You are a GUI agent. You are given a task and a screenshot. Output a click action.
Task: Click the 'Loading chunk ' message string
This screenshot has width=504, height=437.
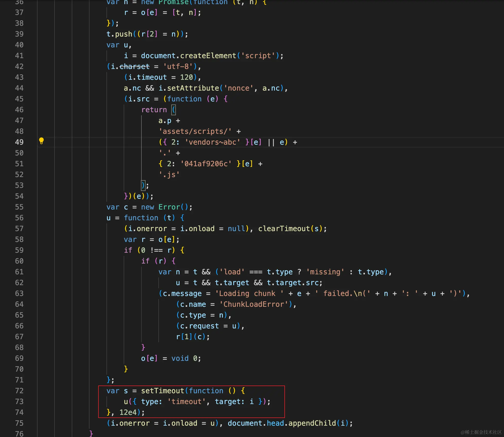pyautogui.click(x=249, y=293)
